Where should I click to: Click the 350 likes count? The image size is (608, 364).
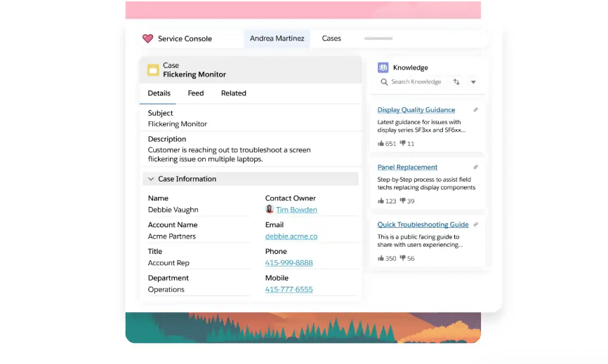(x=390, y=258)
